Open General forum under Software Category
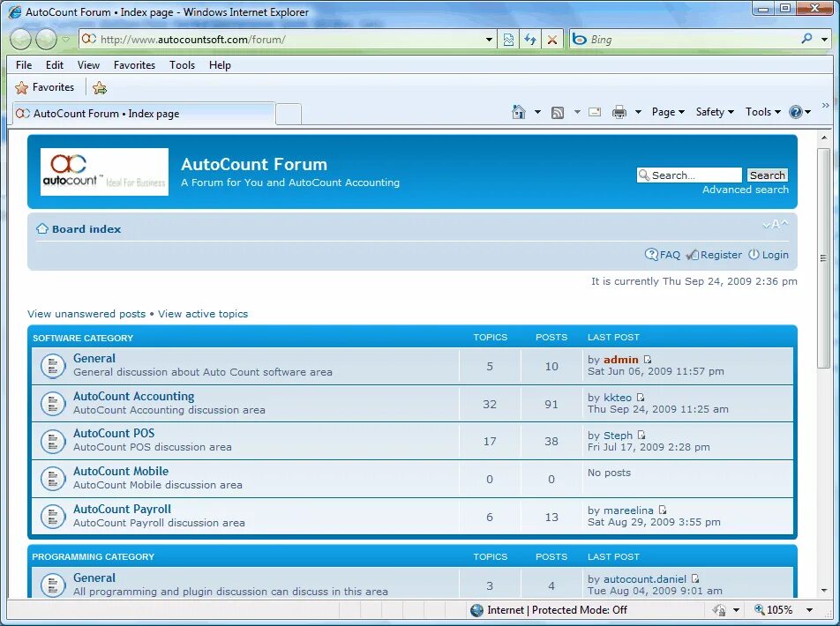The image size is (840, 626). 94,358
